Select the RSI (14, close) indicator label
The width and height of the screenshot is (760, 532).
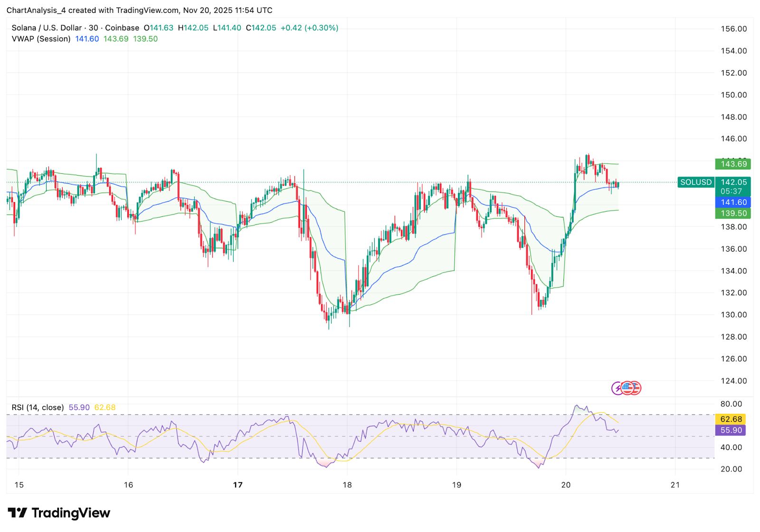click(x=37, y=407)
